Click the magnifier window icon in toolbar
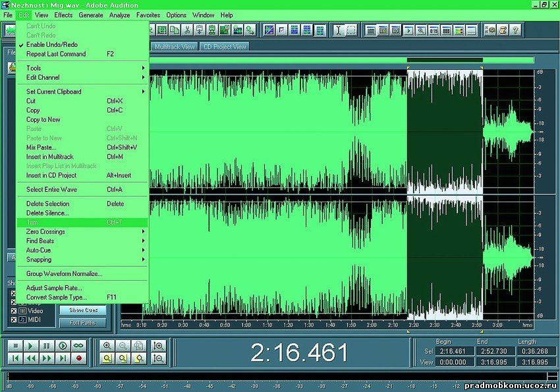 pos(421,30)
